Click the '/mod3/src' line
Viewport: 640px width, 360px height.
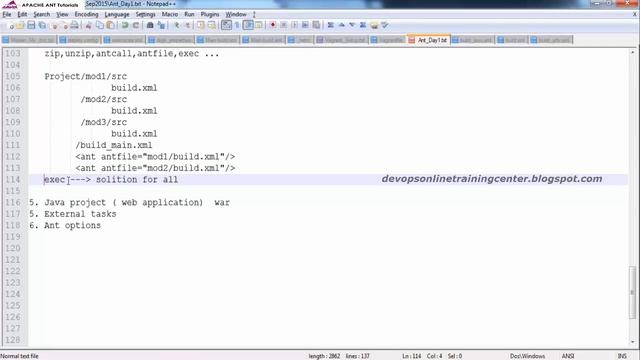point(104,122)
